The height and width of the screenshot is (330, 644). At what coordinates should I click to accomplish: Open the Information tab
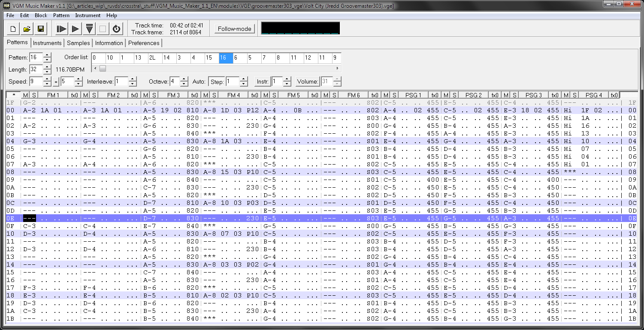[x=109, y=43]
